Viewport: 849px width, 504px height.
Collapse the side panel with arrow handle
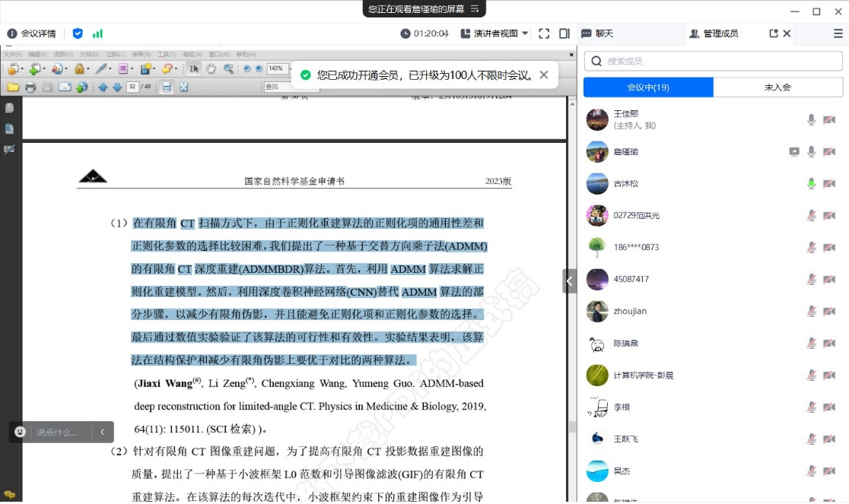[570, 281]
